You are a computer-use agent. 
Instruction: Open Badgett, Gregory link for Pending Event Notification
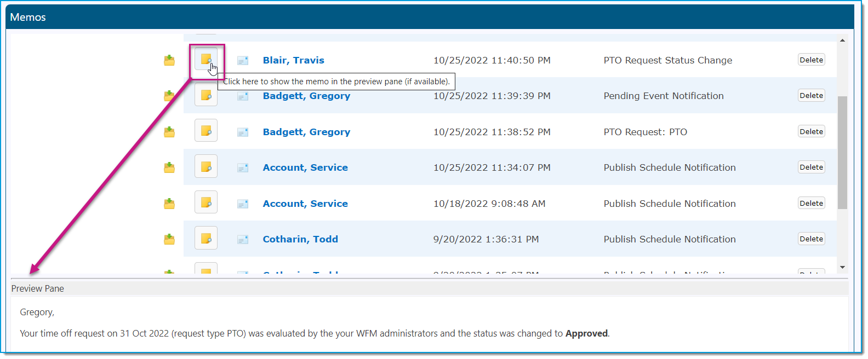point(306,96)
